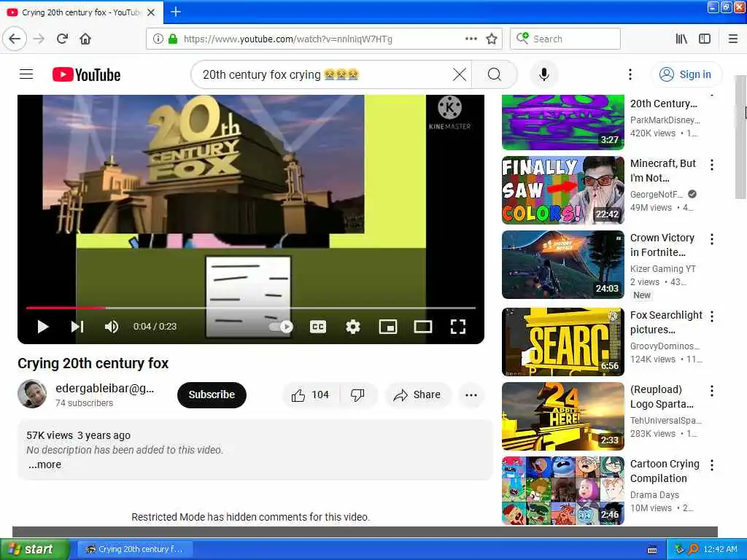This screenshot has width=747, height=560.
Task: Open the Windows Start menu
Action: (x=34, y=549)
